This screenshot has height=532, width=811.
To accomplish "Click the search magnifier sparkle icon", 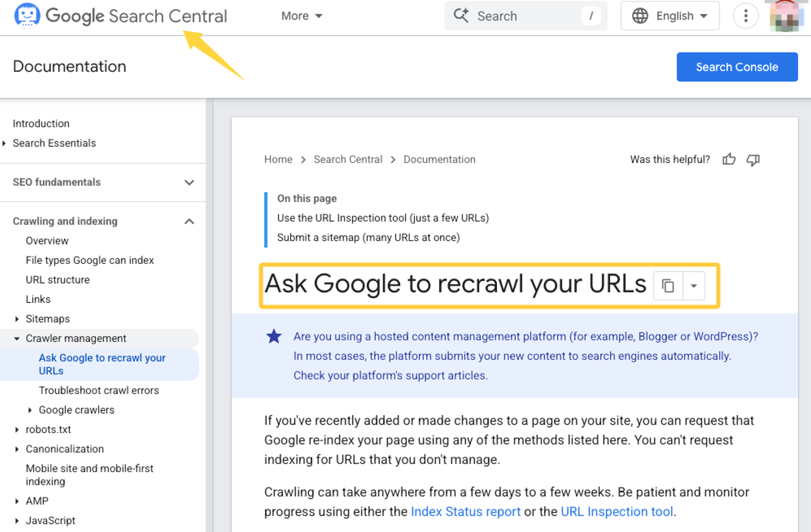I will tap(461, 16).
